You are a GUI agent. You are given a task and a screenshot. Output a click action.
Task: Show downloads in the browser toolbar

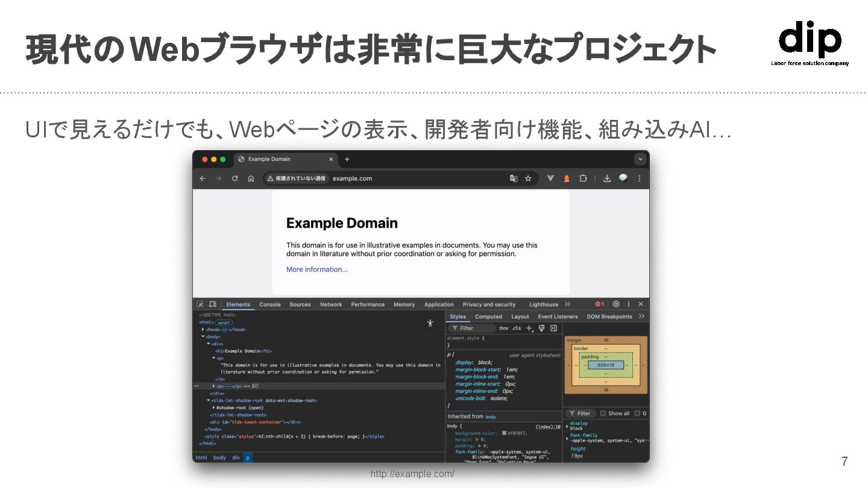tap(607, 178)
